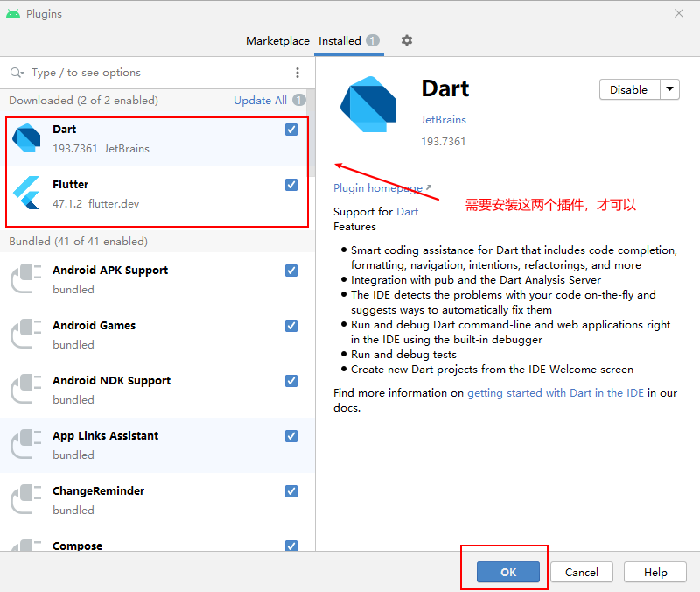Screen dimensions: 700x592
Task: Open the JetBrains vendor link
Action: pos(444,120)
